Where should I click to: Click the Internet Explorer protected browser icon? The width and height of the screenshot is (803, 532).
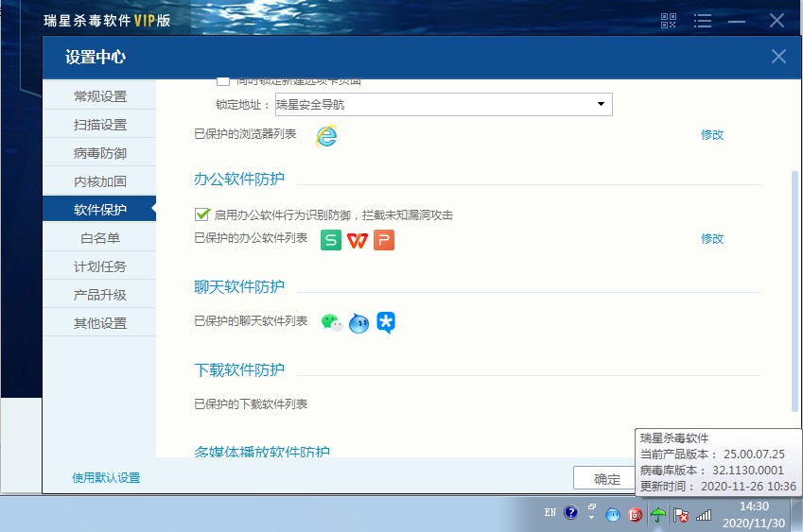point(326,135)
